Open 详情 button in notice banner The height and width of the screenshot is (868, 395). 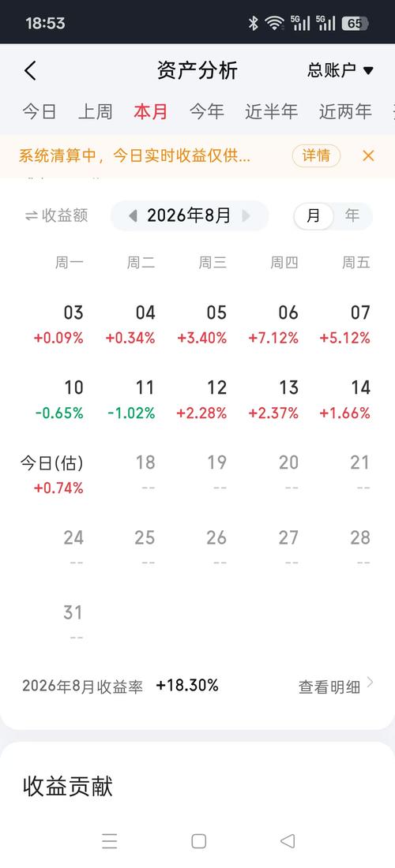316,156
